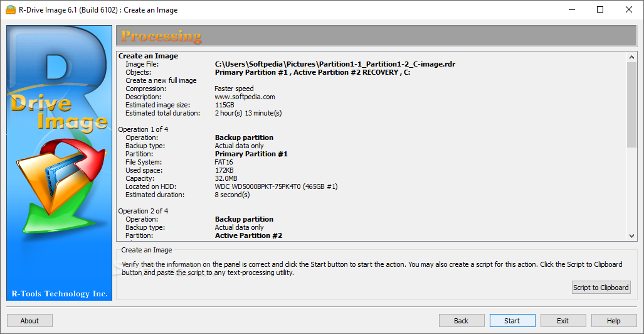Click the 'Create a new full image' line
Image resolution: width=644 pixels, height=334 pixels.
click(161, 80)
